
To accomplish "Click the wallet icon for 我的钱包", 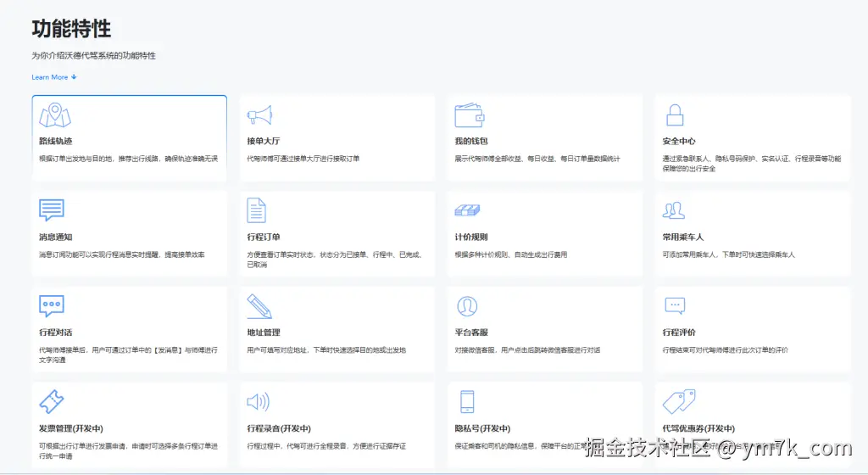I will click(x=470, y=115).
